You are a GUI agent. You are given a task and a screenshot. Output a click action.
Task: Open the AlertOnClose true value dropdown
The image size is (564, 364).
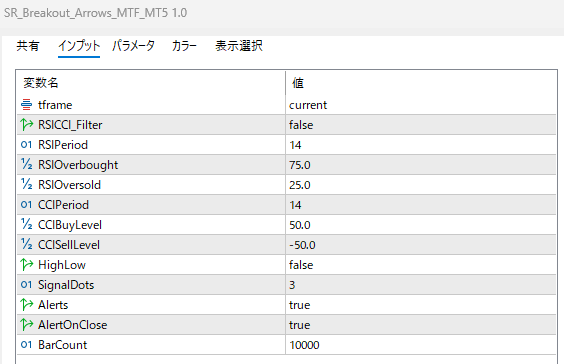(420, 325)
